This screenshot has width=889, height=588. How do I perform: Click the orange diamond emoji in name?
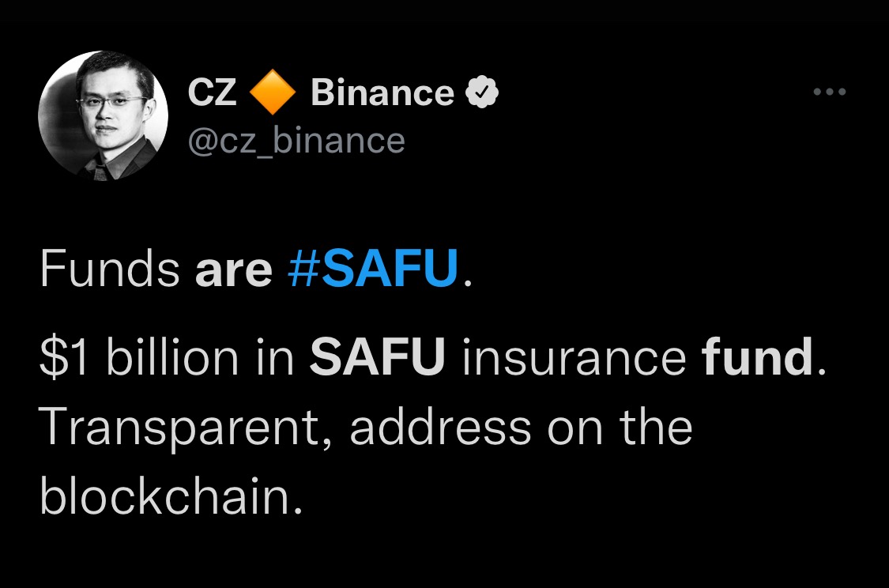point(273,94)
